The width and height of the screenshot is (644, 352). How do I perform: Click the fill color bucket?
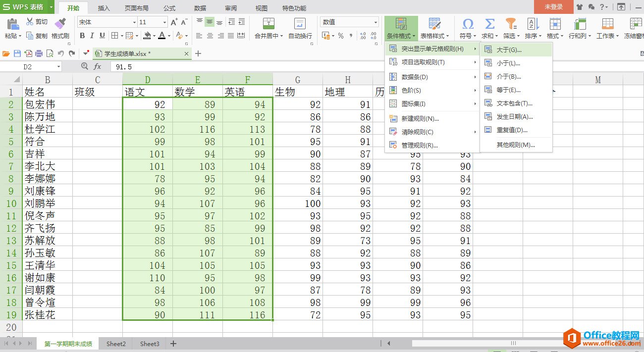coord(147,36)
